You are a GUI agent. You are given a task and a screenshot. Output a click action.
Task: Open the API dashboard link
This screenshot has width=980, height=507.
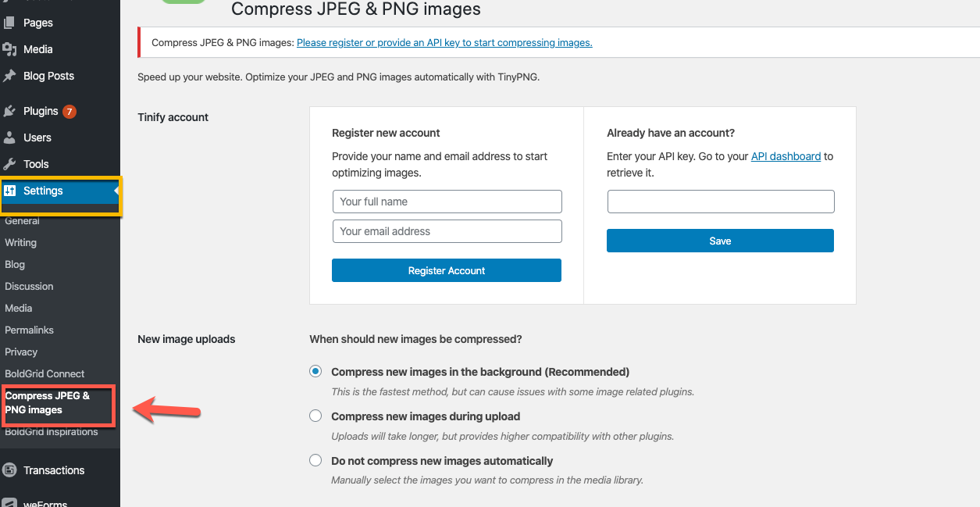[x=786, y=156]
